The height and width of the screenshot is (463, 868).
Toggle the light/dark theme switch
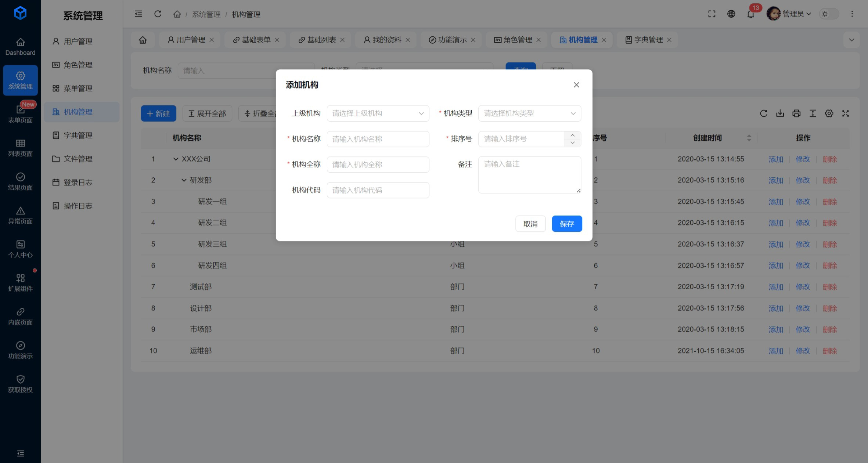[829, 14]
